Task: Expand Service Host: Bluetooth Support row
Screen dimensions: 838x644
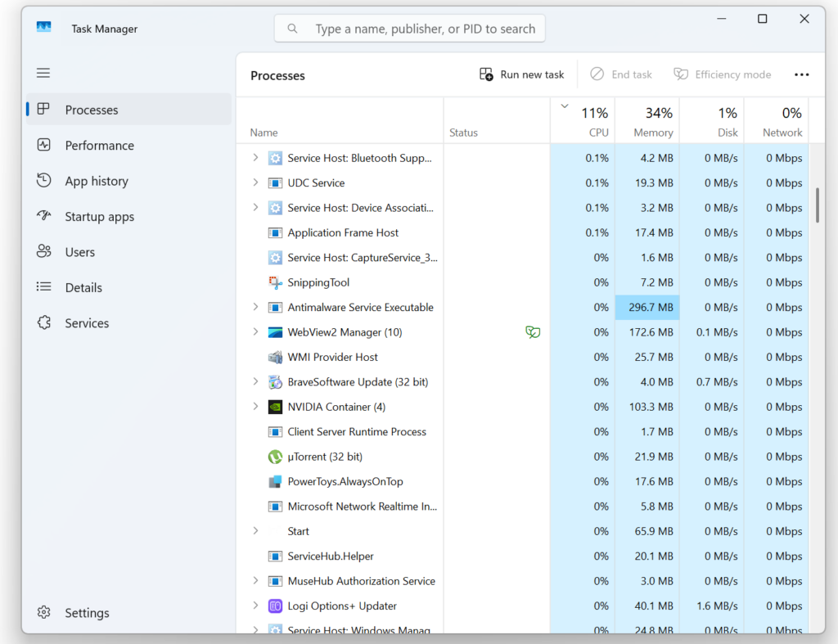Action: pos(255,158)
